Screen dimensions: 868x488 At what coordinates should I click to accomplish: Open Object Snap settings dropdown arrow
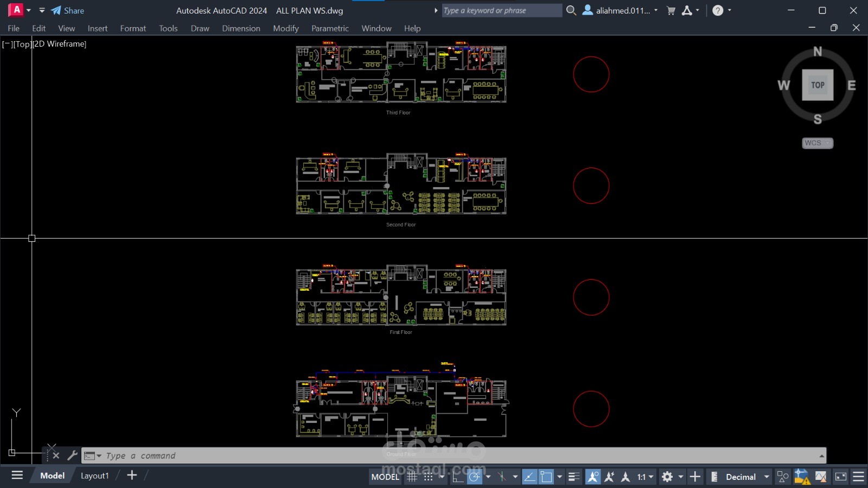coord(559,477)
